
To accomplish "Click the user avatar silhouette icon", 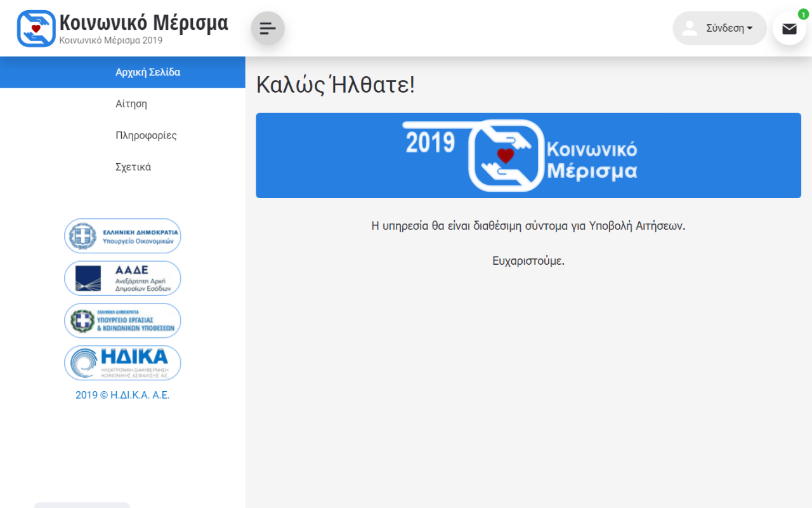I will tap(689, 29).
